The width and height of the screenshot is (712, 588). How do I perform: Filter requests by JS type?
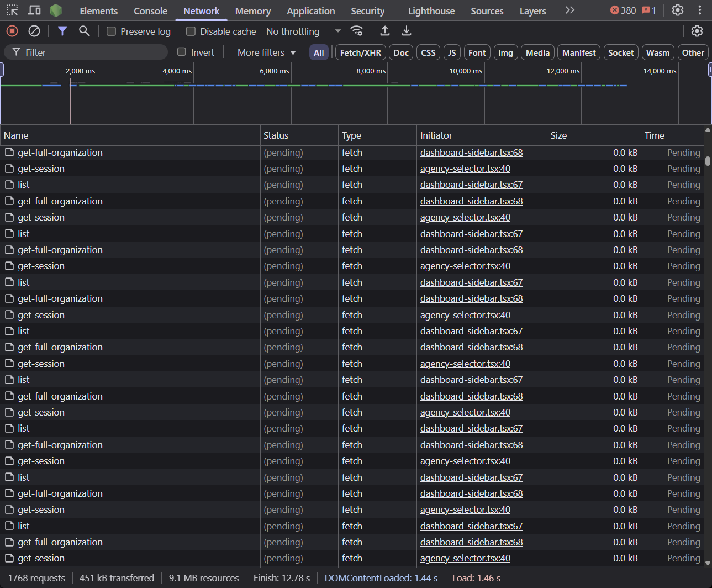coord(452,53)
